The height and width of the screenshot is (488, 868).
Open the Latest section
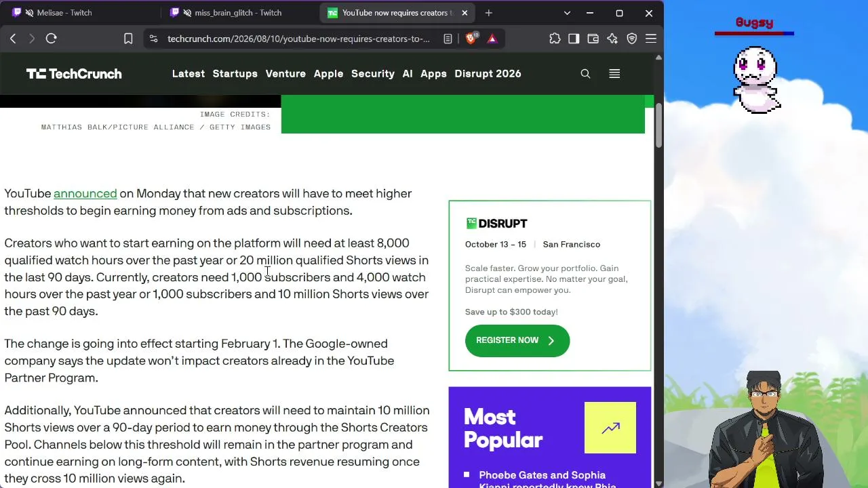189,74
